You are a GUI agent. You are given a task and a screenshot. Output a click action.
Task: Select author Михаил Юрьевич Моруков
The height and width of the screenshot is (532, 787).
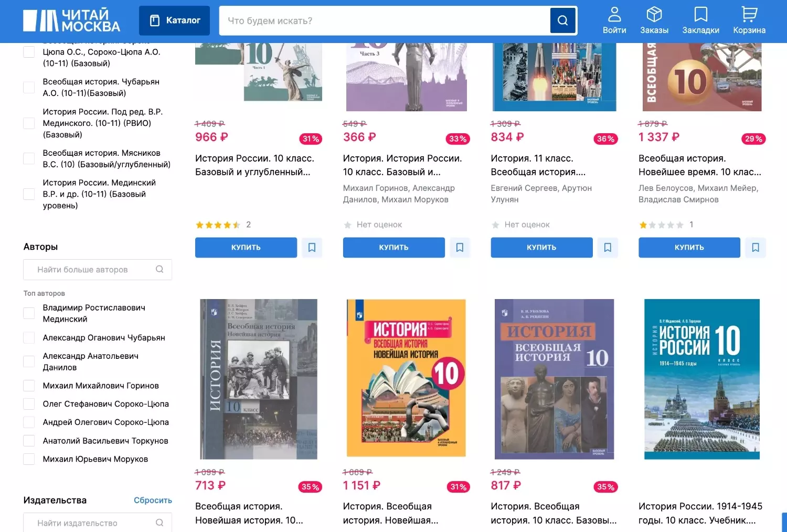pyautogui.click(x=29, y=459)
